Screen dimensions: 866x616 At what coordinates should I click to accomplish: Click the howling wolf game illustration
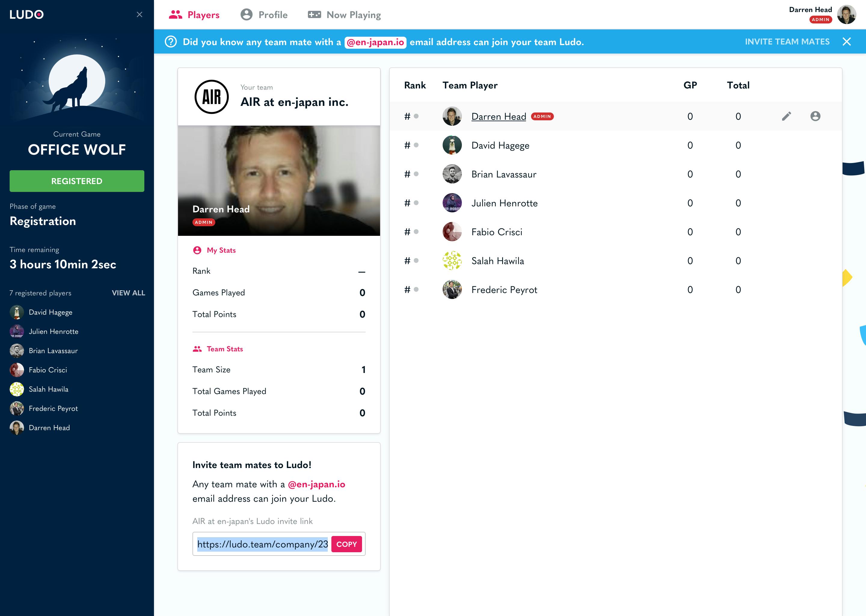pos(77,80)
